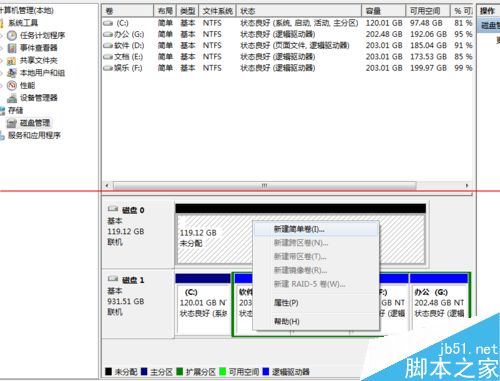Sort by the 可用空间 column header
Screen dimensions: 500x381
coord(428,11)
